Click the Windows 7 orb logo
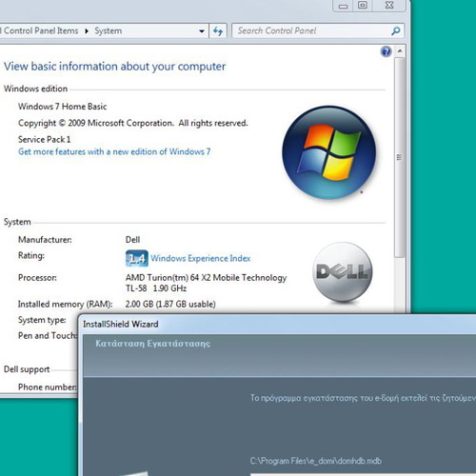The height and width of the screenshot is (476, 476). coord(329,152)
